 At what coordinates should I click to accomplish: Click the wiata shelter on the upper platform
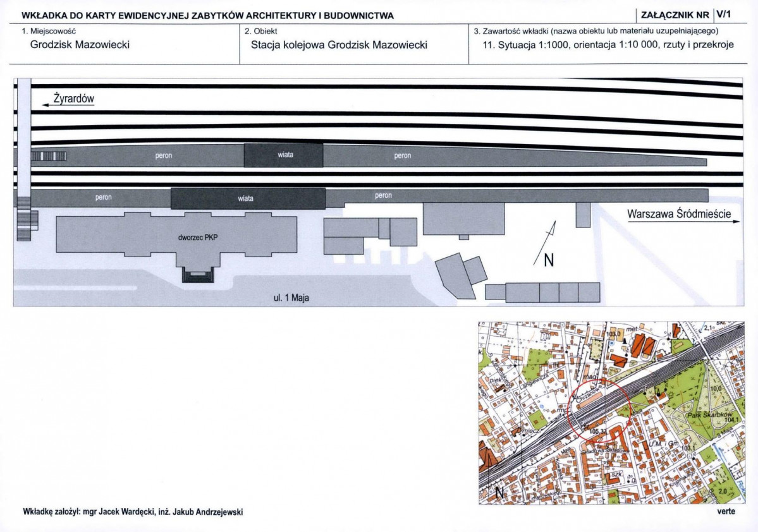coord(283,155)
